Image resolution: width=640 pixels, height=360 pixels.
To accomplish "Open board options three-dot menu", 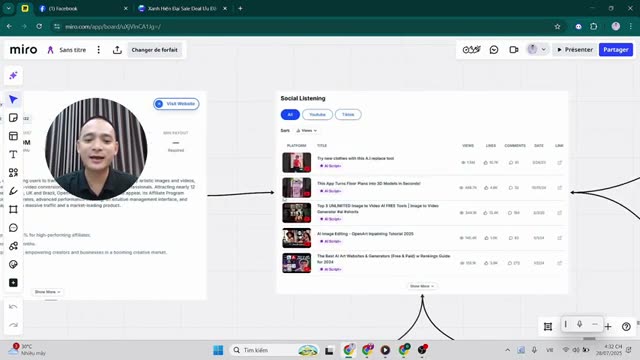I will 98,50.
